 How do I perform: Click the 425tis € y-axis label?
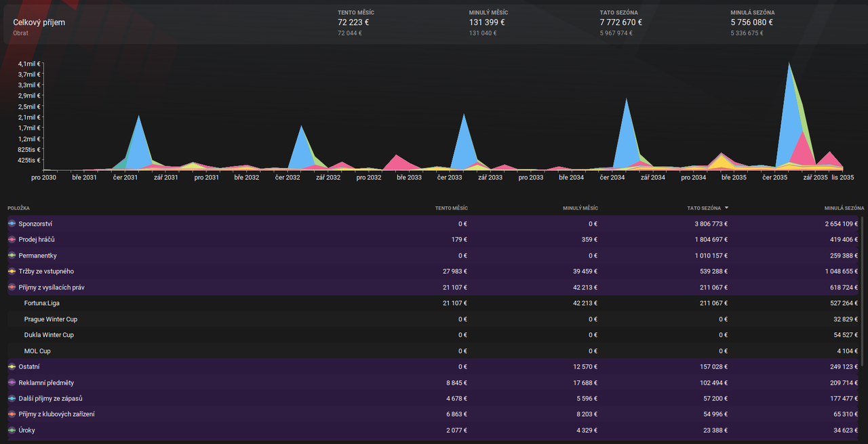pyautogui.click(x=30, y=160)
